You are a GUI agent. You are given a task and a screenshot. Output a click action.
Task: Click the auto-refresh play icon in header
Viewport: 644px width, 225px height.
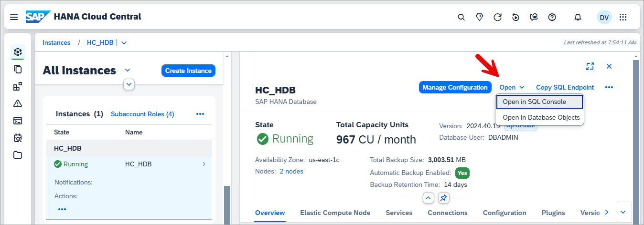(515, 17)
